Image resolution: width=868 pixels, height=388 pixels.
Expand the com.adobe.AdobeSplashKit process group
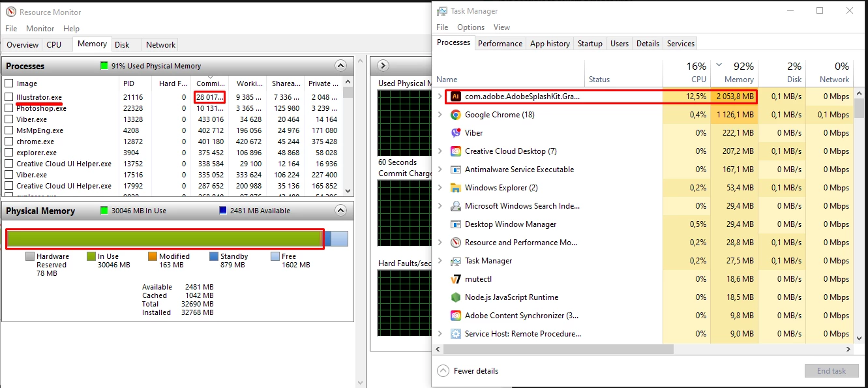click(440, 97)
